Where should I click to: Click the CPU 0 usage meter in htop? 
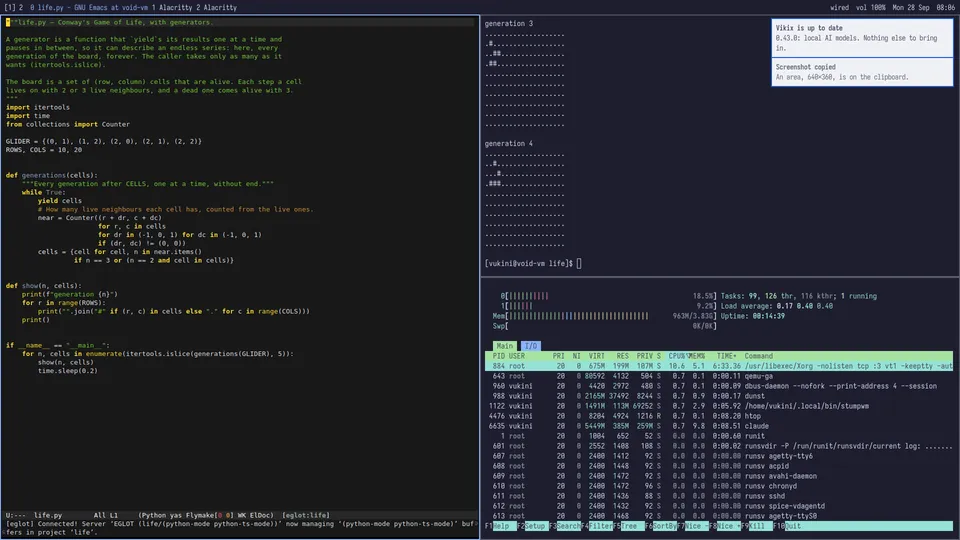point(608,296)
